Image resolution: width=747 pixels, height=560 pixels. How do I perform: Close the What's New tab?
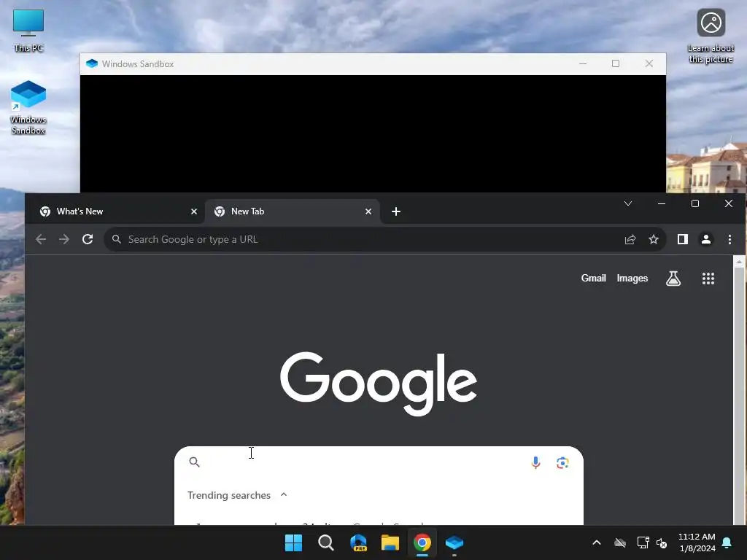click(194, 211)
